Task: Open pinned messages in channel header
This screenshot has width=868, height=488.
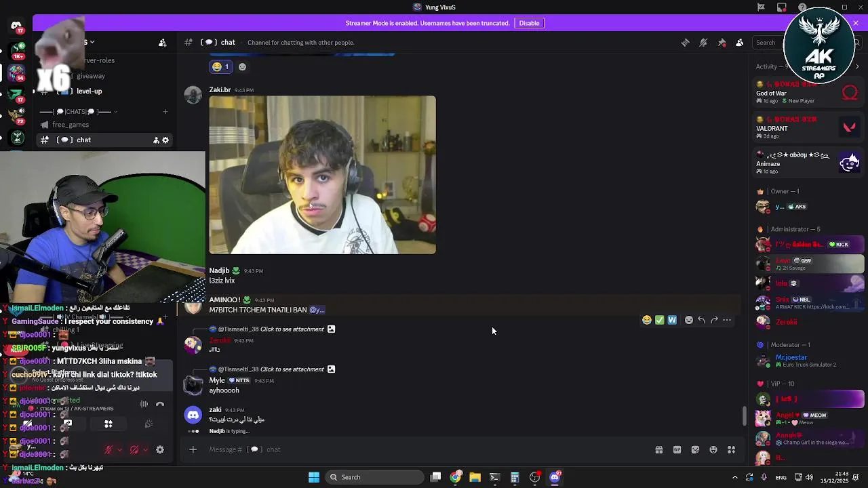Action: tap(722, 43)
